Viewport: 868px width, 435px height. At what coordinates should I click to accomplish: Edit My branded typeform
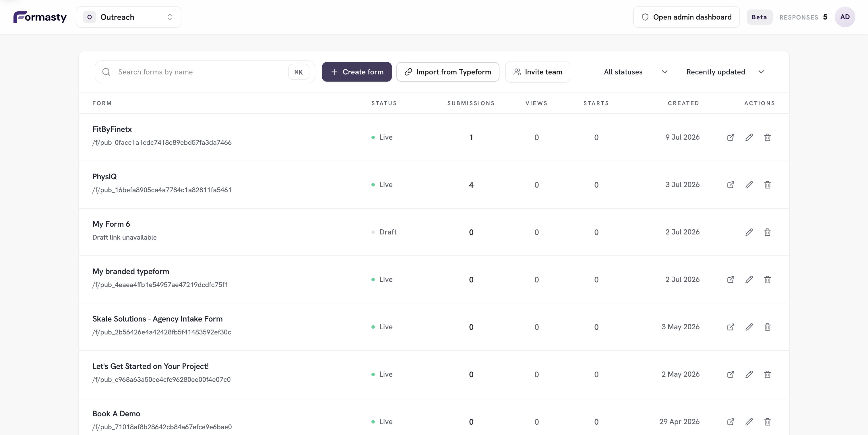pyautogui.click(x=749, y=280)
